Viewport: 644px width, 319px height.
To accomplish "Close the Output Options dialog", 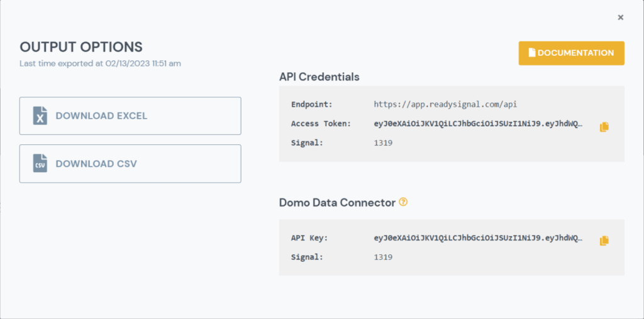I will [x=621, y=18].
